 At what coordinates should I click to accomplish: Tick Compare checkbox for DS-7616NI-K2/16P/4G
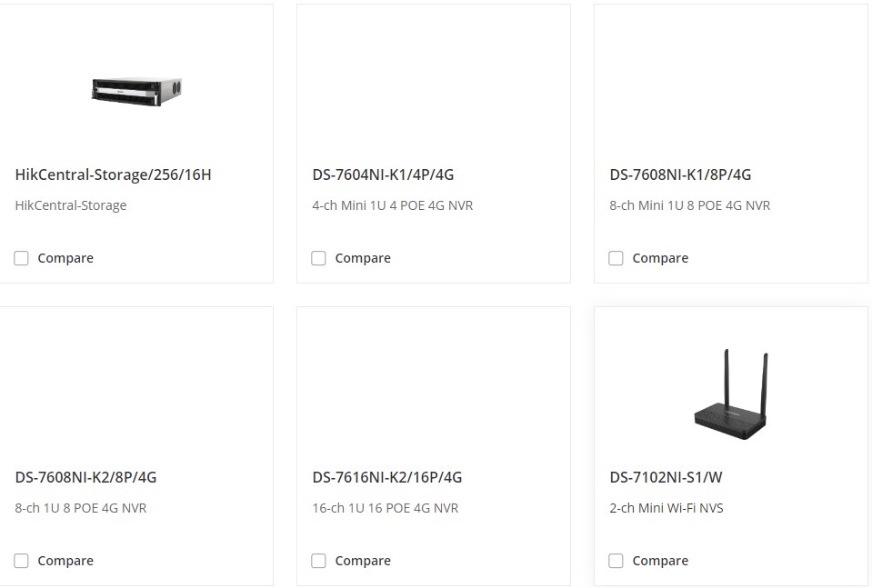(x=318, y=561)
